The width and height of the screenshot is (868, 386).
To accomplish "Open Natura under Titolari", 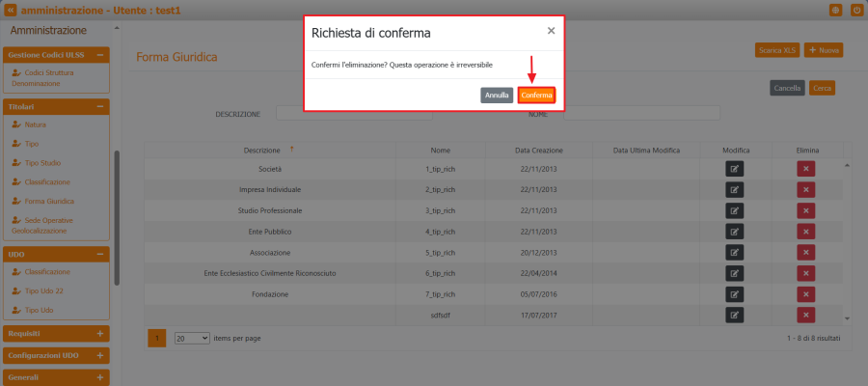I will tap(29, 124).
